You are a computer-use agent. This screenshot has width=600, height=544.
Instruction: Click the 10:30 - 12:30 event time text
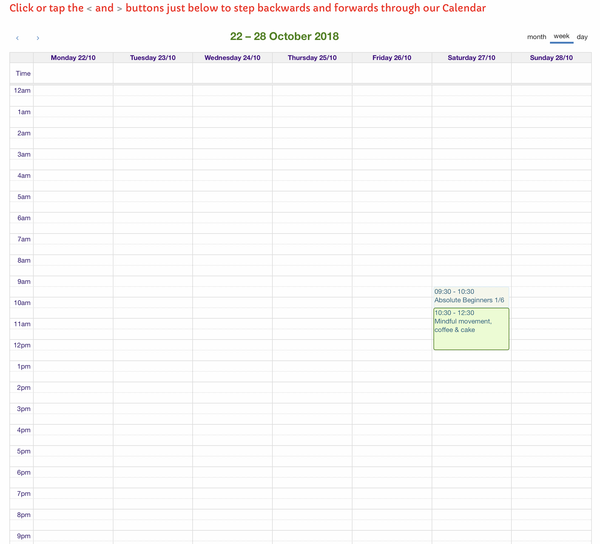[x=454, y=313]
